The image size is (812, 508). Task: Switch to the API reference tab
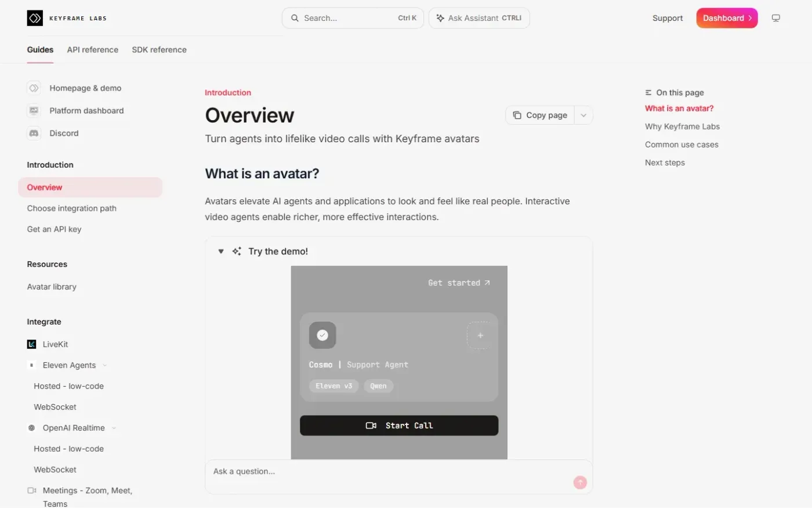point(93,50)
